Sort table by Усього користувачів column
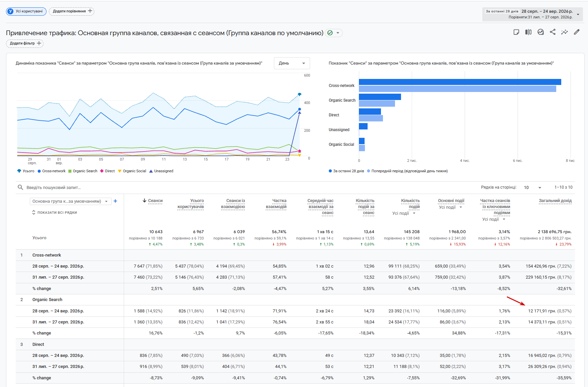This screenshot has height=387, width=588. [x=191, y=204]
